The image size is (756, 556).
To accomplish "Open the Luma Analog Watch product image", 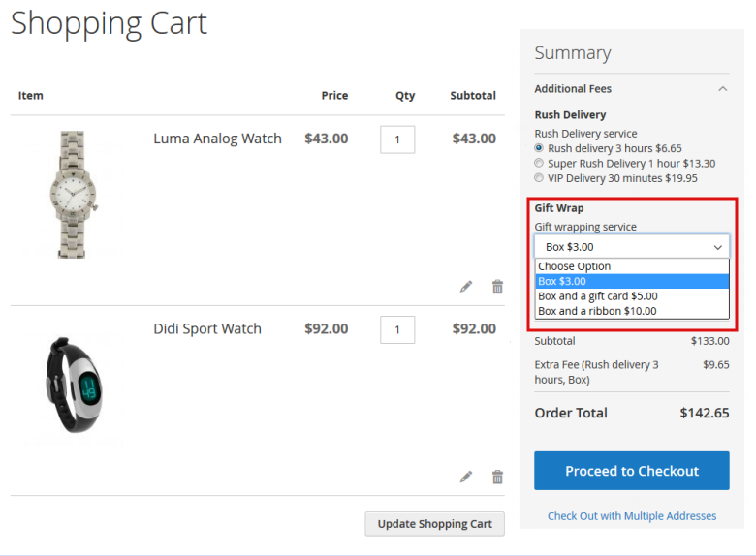I will pos(73,194).
